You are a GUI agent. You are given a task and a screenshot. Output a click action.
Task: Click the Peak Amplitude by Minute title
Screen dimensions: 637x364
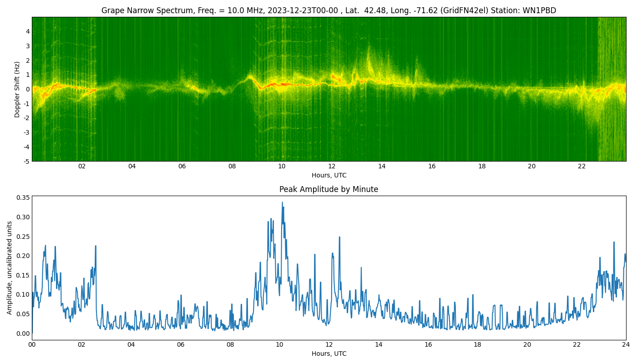click(330, 189)
